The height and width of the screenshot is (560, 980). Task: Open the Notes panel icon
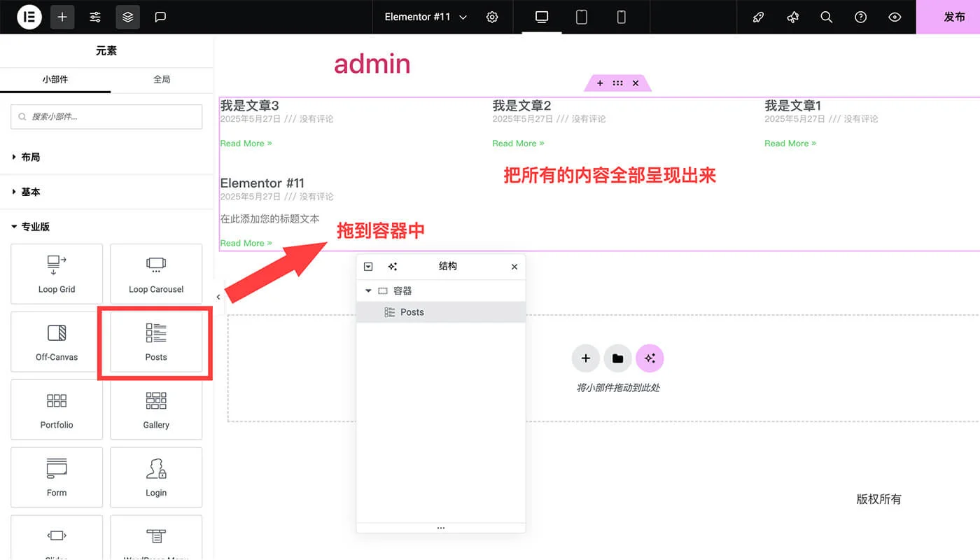click(x=160, y=17)
